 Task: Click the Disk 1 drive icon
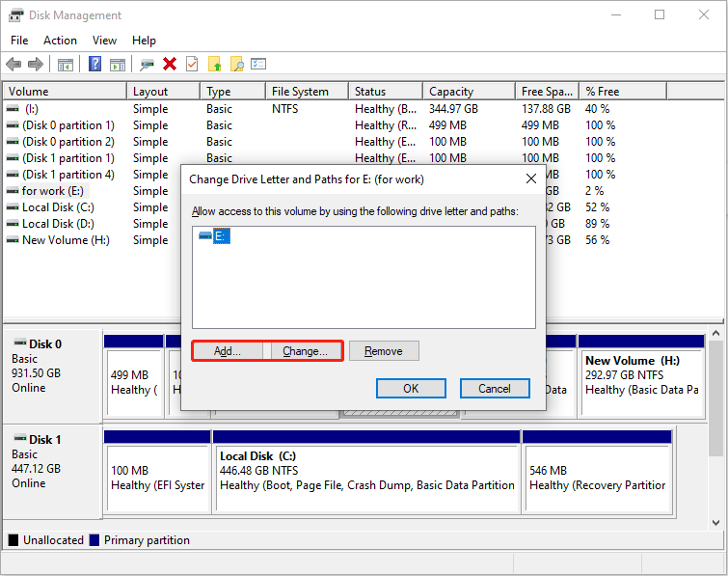pos(20,438)
